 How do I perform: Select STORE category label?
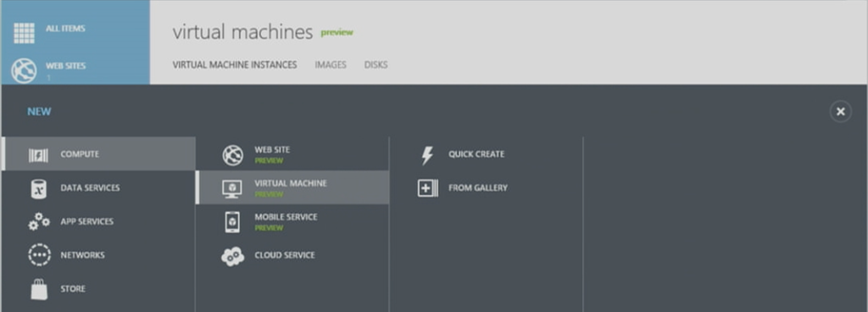coord(73,289)
